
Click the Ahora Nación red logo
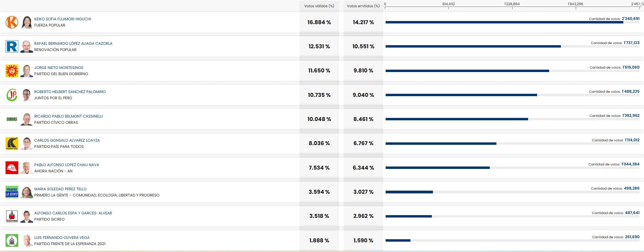(x=12, y=168)
